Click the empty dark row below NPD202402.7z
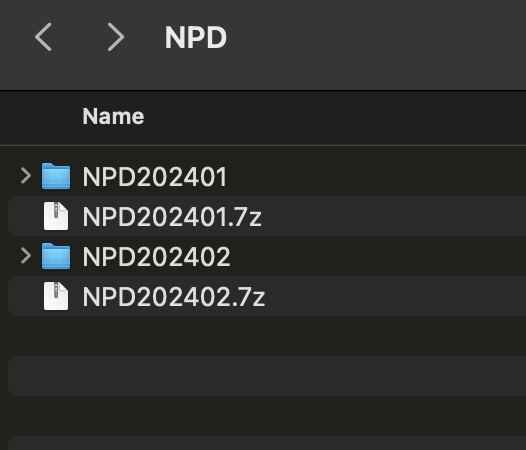This screenshot has height=450, width=526. pos(267,336)
